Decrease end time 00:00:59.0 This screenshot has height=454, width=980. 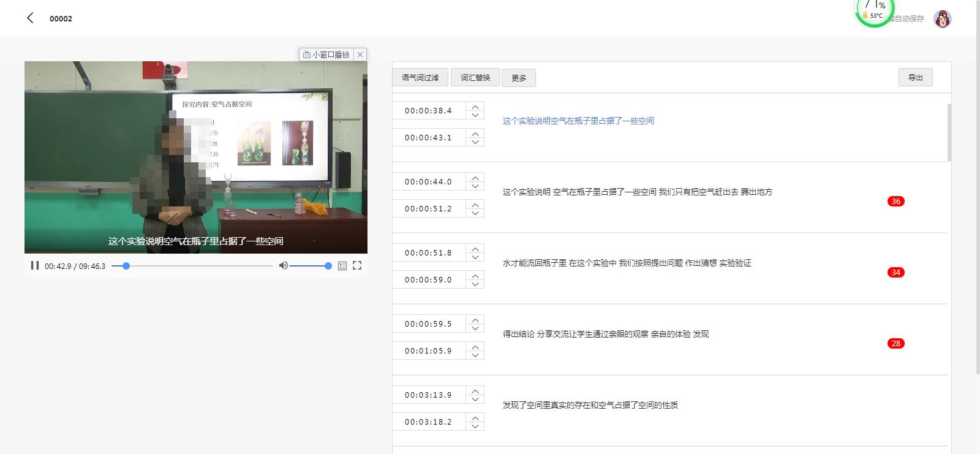point(475,284)
